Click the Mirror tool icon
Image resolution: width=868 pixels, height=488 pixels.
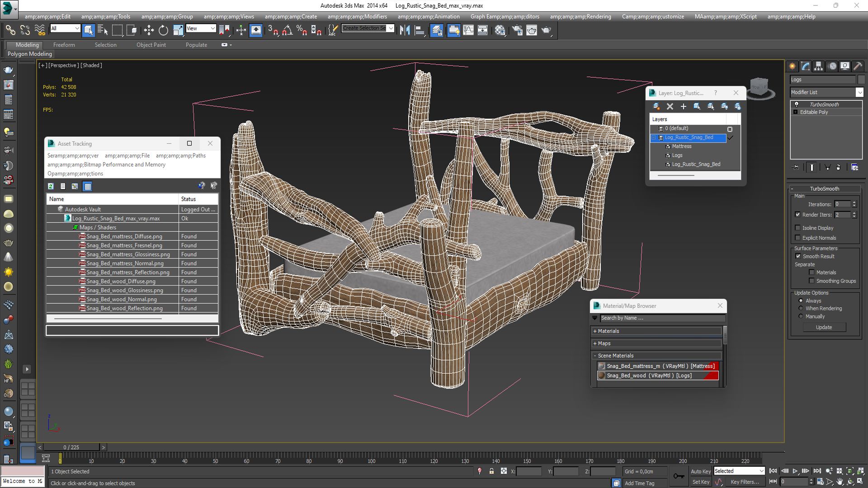405,30
